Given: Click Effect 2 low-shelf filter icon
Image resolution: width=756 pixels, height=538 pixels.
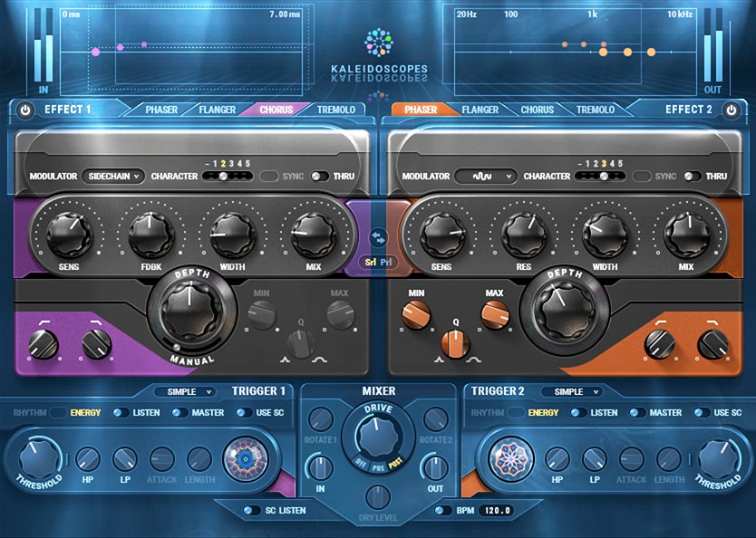Looking at the screenshot, I should pyautogui.click(x=661, y=322).
